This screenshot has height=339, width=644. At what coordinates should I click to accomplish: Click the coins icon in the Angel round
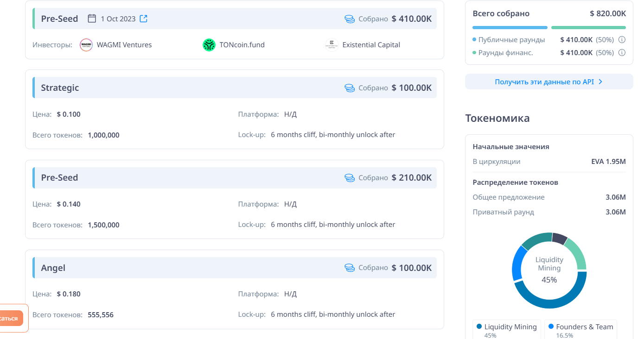pos(350,268)
